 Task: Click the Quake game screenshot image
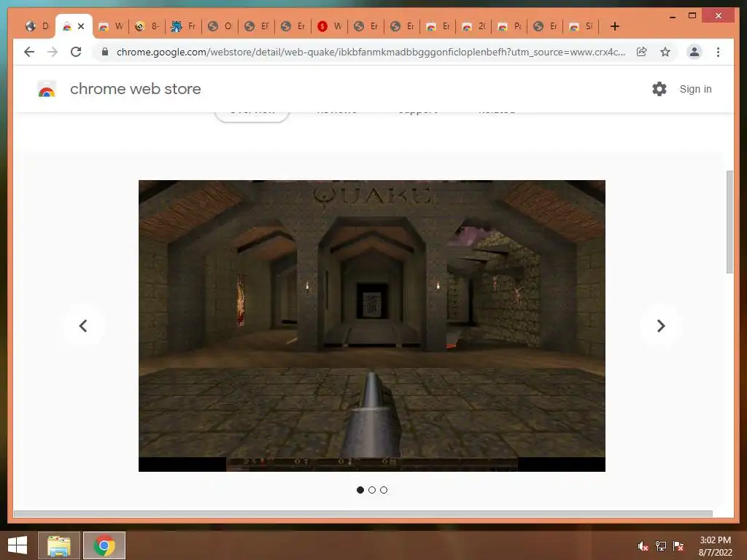coord(371,326)
